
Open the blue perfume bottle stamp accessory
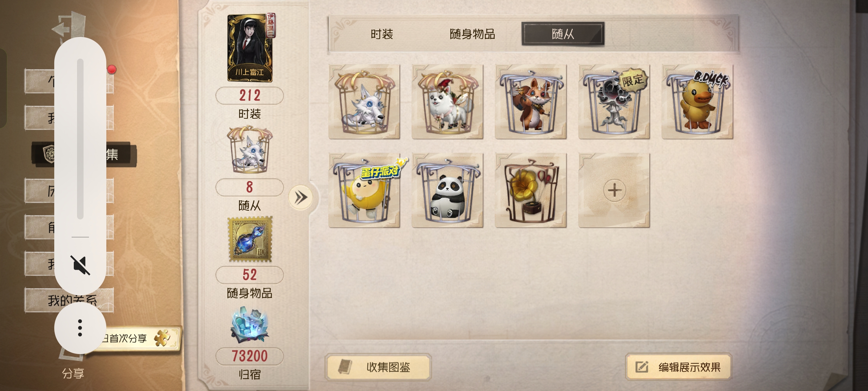250,239
